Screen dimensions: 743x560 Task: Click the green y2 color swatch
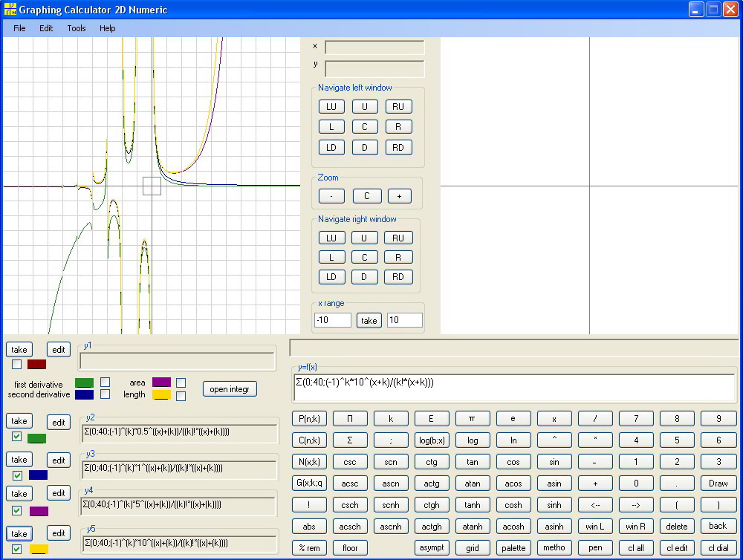[36, 438]
